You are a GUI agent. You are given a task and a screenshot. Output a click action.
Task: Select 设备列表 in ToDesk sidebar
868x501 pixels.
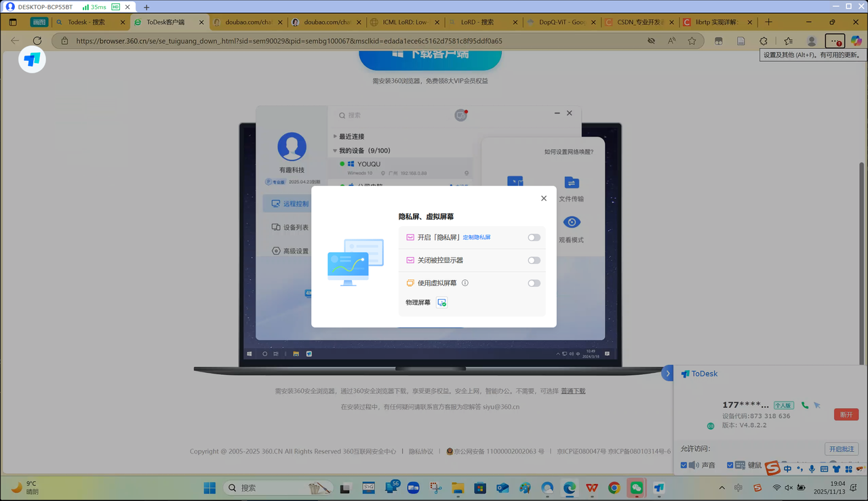[x=290, y=227]
